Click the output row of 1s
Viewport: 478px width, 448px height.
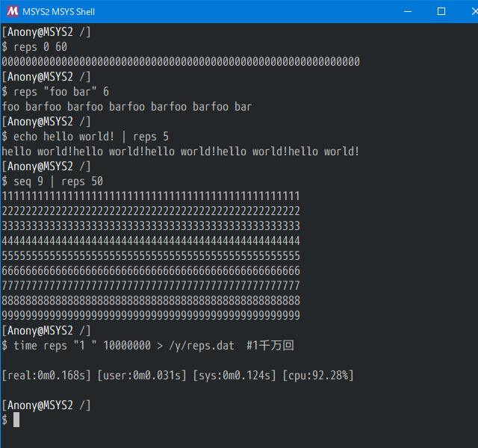coord(151,196)
